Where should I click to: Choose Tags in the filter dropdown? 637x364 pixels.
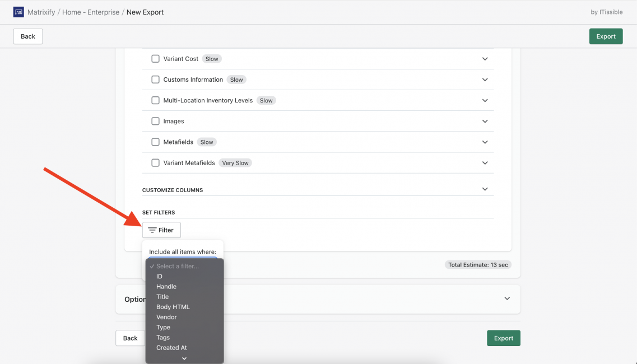(162, 337)
